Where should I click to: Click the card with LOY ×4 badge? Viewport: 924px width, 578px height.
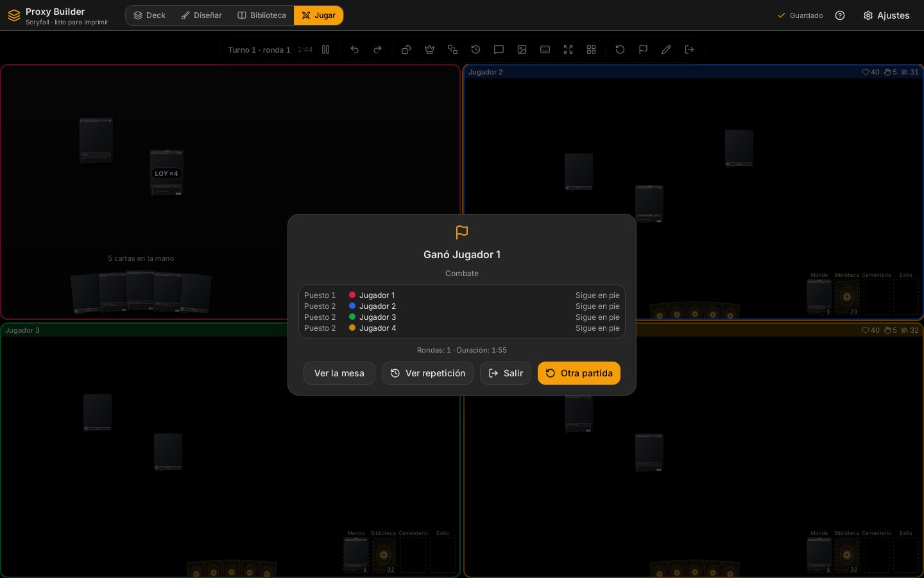167,173
